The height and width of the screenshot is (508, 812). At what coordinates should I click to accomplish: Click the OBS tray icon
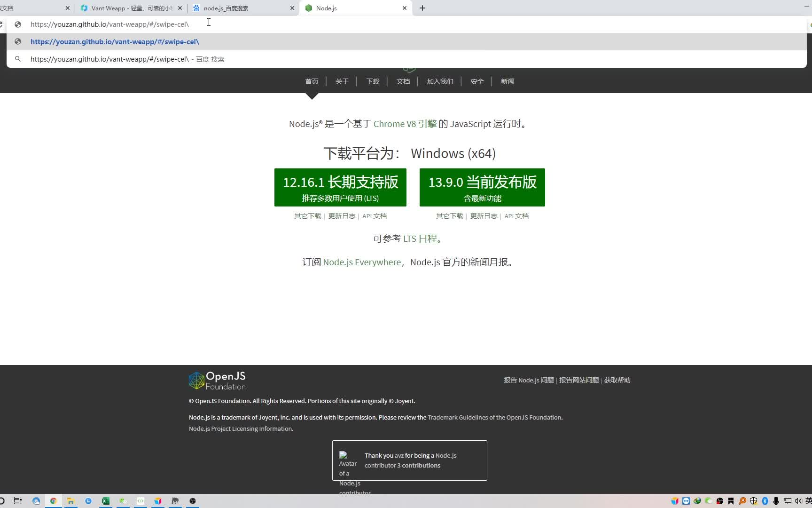(720, 501)
